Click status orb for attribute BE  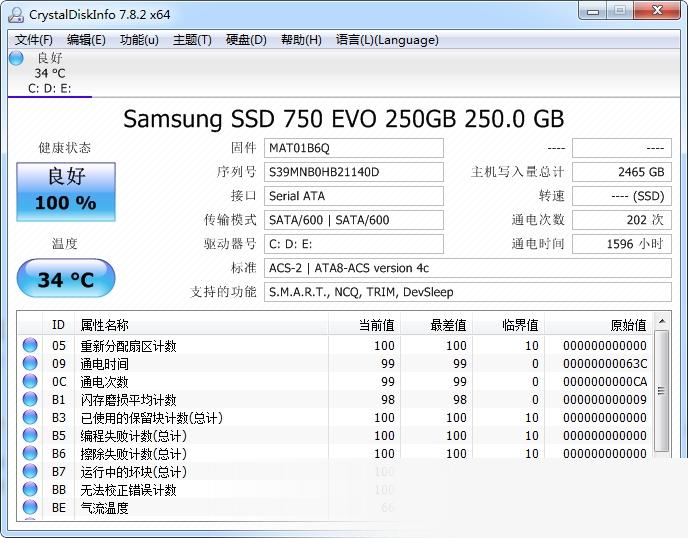30,507
